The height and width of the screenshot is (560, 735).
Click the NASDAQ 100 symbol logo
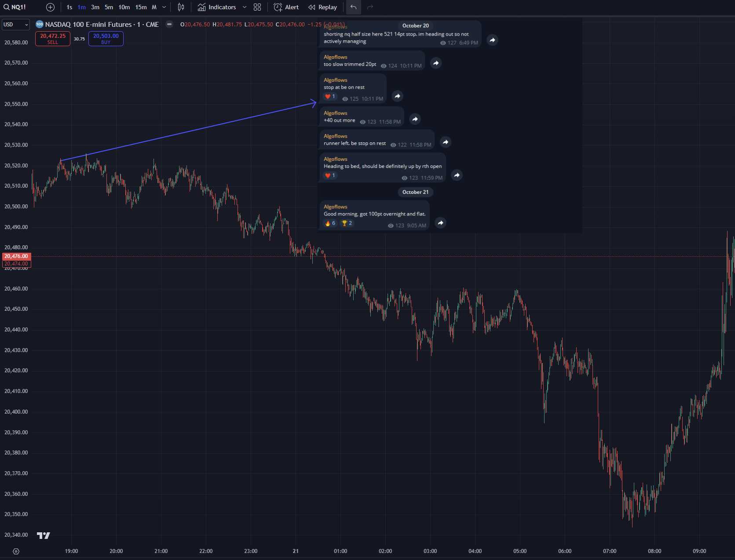(39, 24)
